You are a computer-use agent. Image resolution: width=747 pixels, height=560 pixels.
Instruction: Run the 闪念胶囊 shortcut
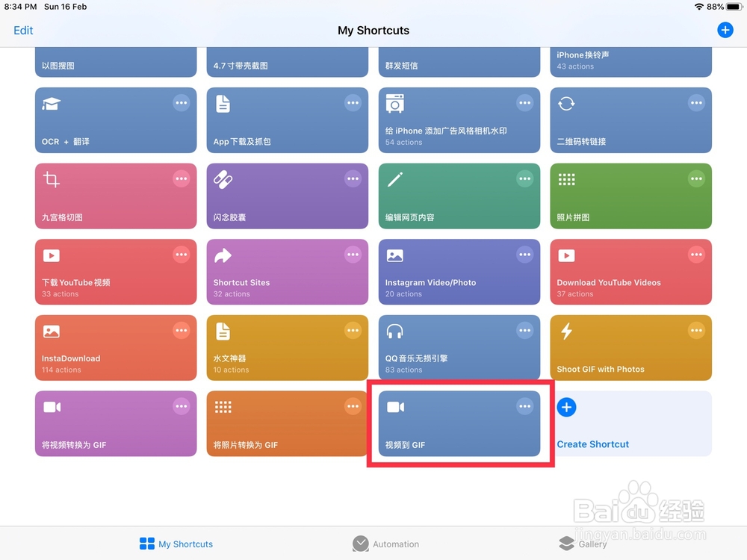288,196
